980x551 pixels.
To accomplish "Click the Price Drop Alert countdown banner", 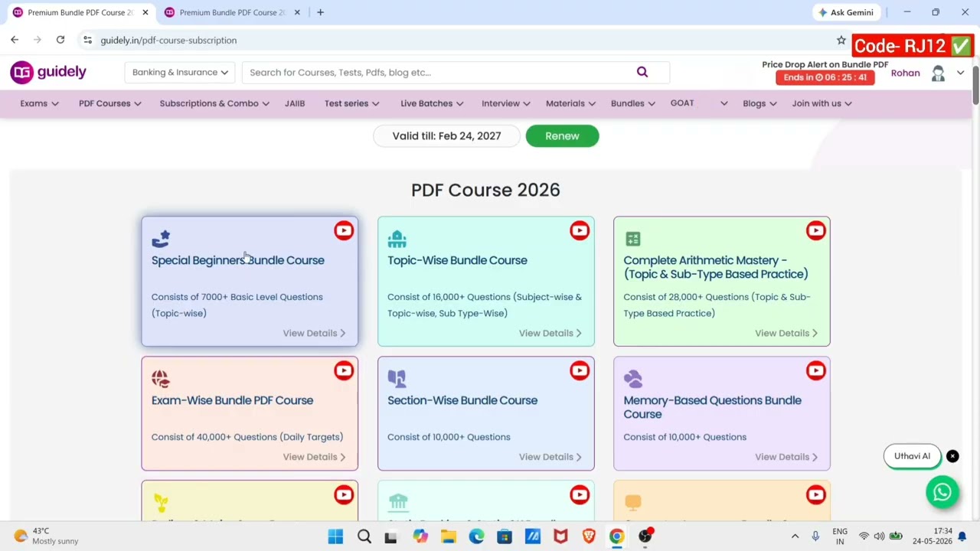I will click(x=825, y=77).
